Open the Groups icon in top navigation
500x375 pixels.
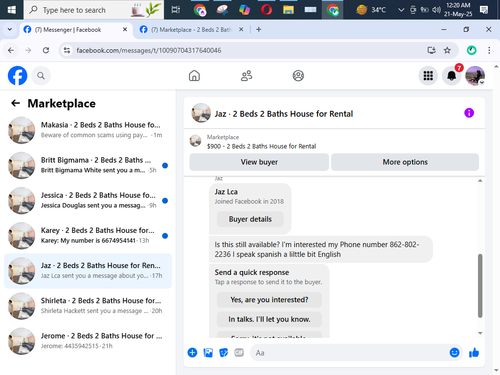click(x=298, y=76)
